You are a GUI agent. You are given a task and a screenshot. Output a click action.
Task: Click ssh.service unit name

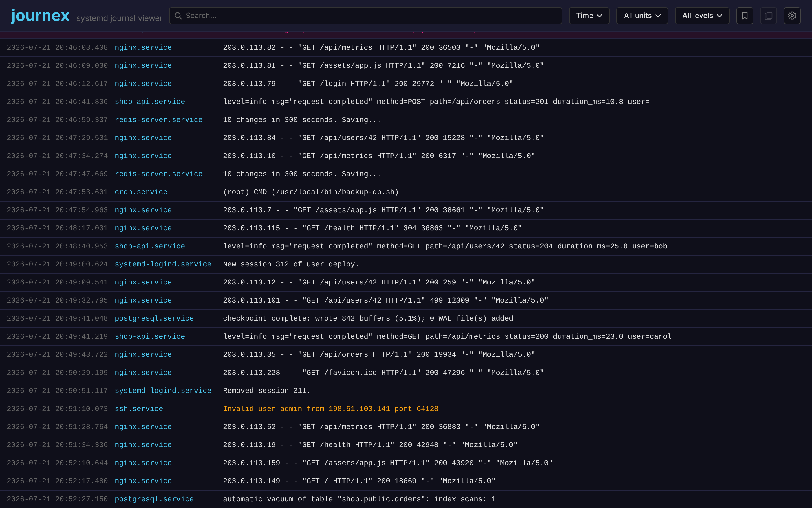(139, 409)
